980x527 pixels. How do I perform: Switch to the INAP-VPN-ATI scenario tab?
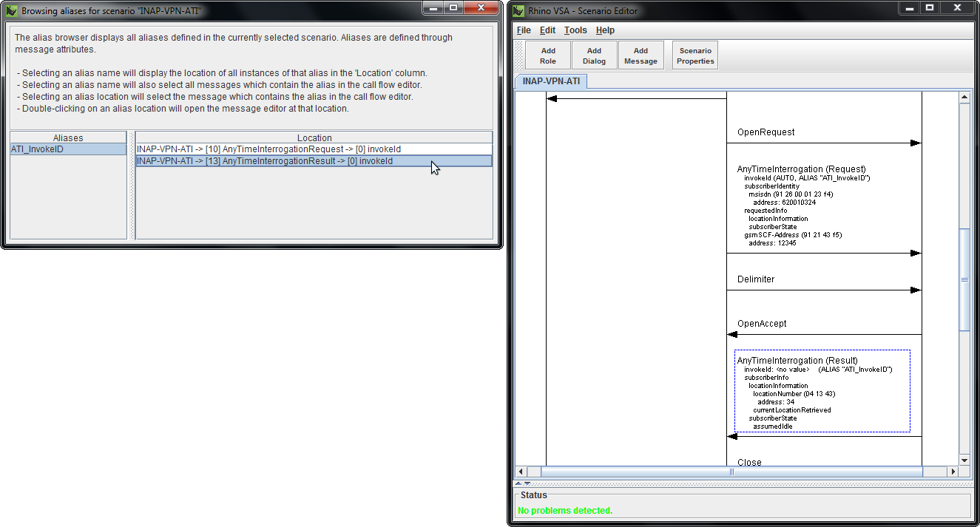pyautogui.click(x=550, y=81)
